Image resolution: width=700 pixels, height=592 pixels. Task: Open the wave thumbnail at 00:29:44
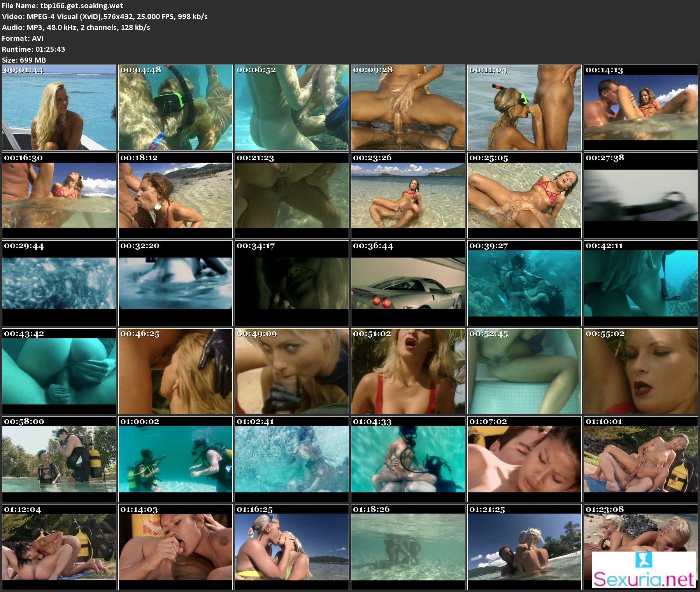59,284
